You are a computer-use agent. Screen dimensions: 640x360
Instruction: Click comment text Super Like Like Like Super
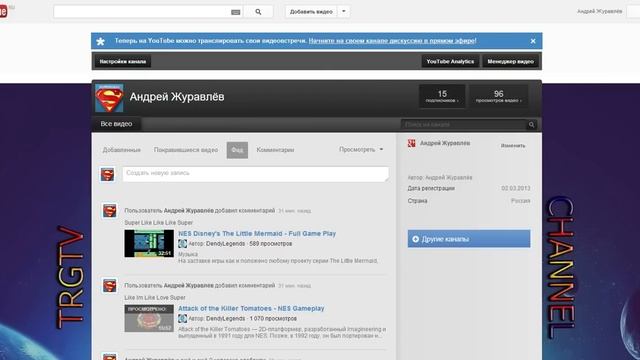[x=158, y=223]
